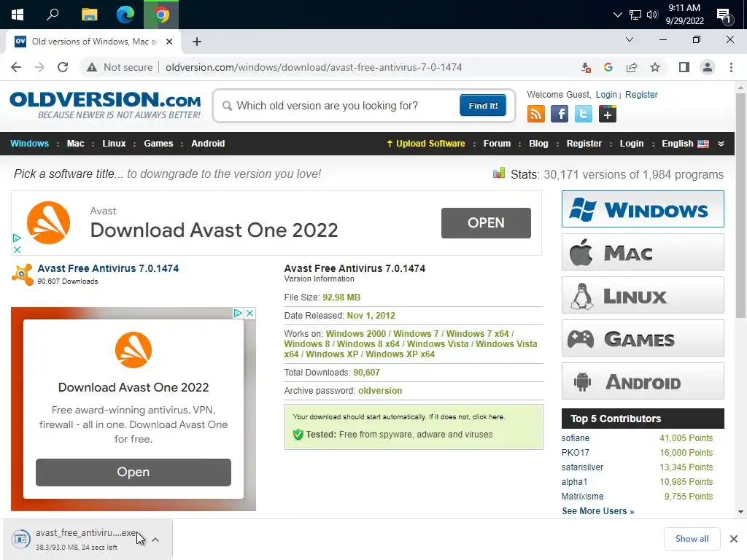Open AdChoices icon on side ad
747x560 pixels.
[x=238, y=313]
